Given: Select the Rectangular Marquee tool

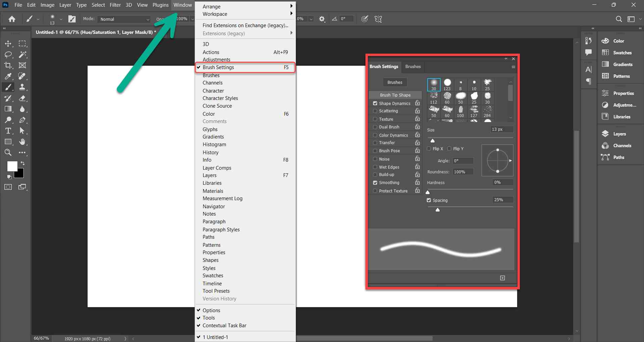Looking at the screenshot, I should 22,44.
